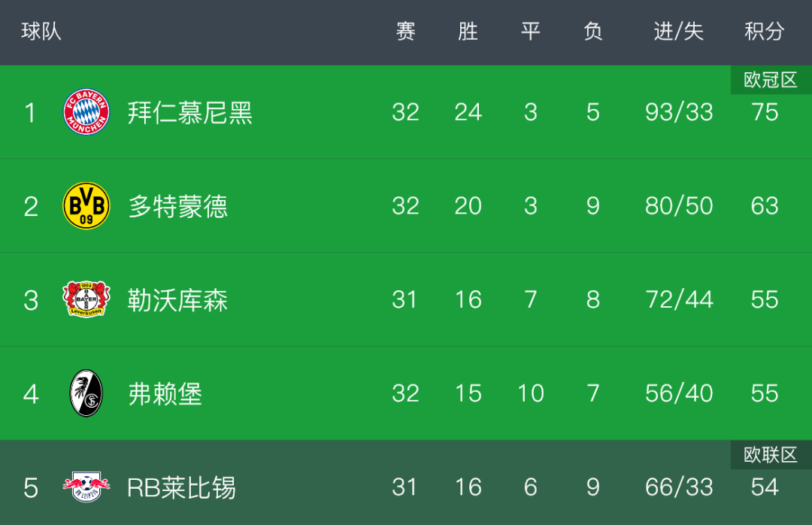
Task: Click the 赛 column header
Action: 405,32
